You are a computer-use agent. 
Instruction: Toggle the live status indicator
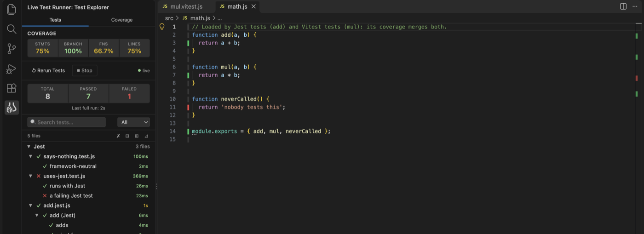[x=144, y=71]
